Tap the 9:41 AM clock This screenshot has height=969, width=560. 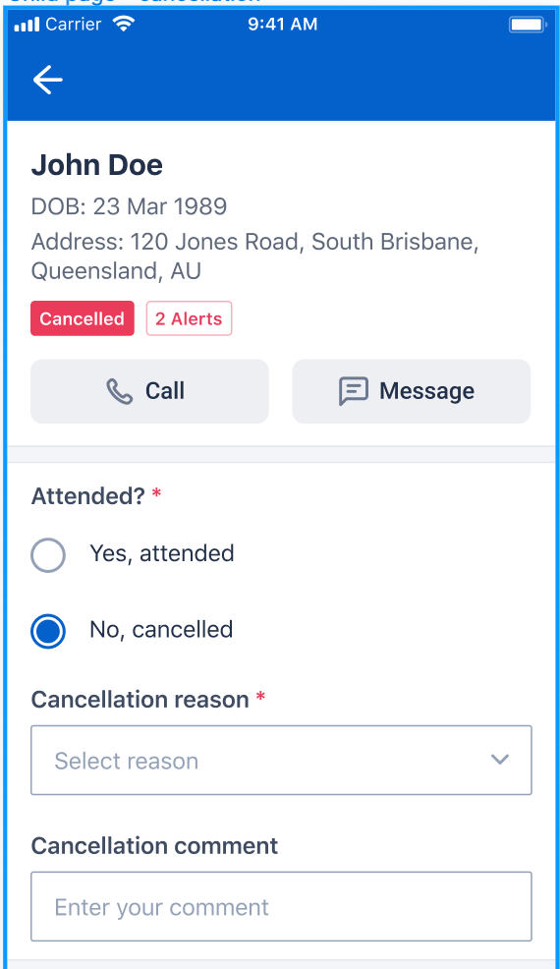(x=283, y=25)
